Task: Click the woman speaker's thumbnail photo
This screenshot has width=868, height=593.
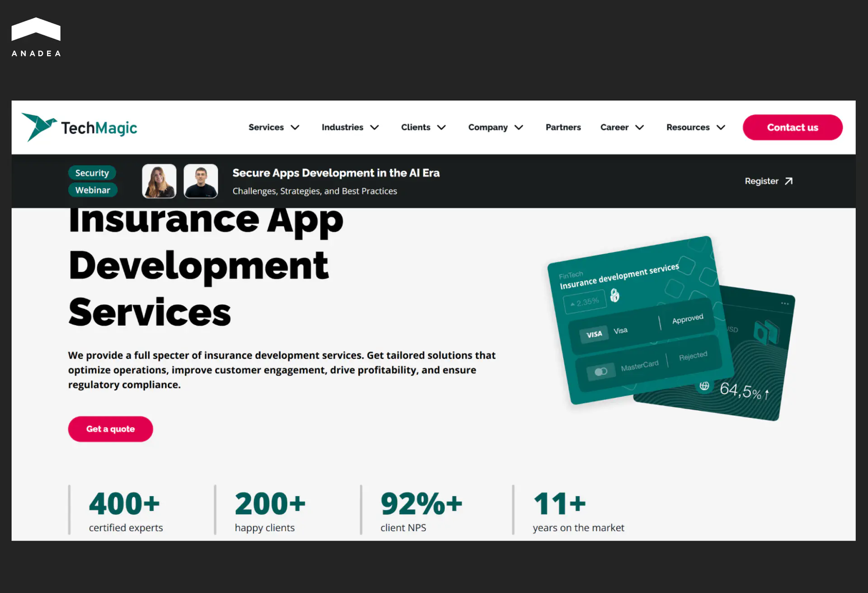Action: tap(159, 181)
